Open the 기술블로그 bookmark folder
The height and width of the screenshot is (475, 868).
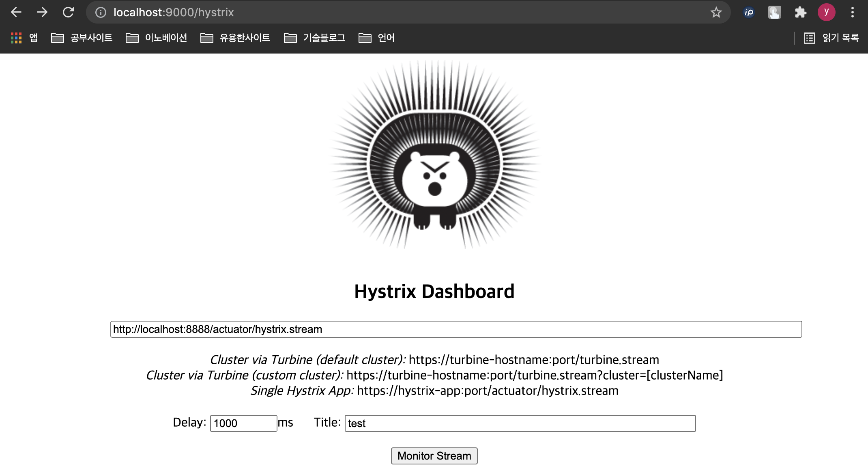315,38
